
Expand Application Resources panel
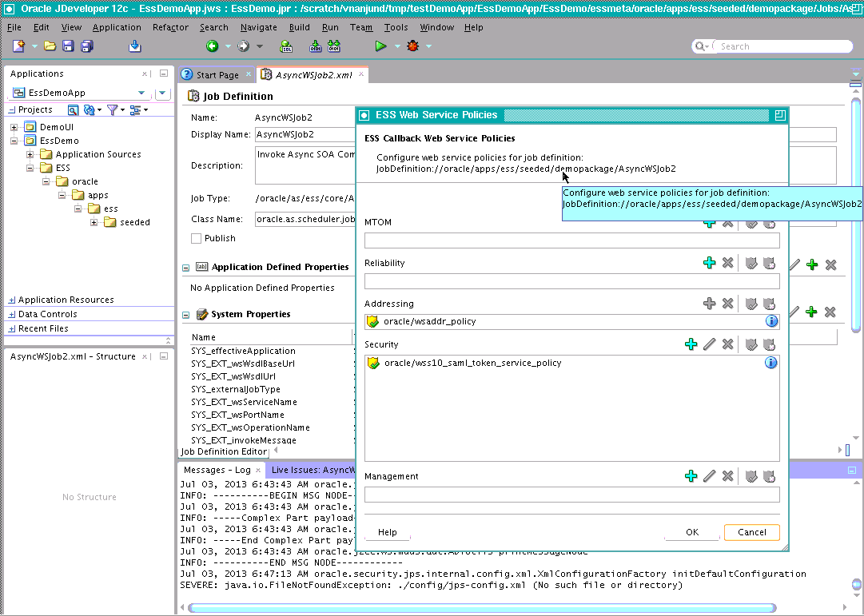tap(12, 300)
